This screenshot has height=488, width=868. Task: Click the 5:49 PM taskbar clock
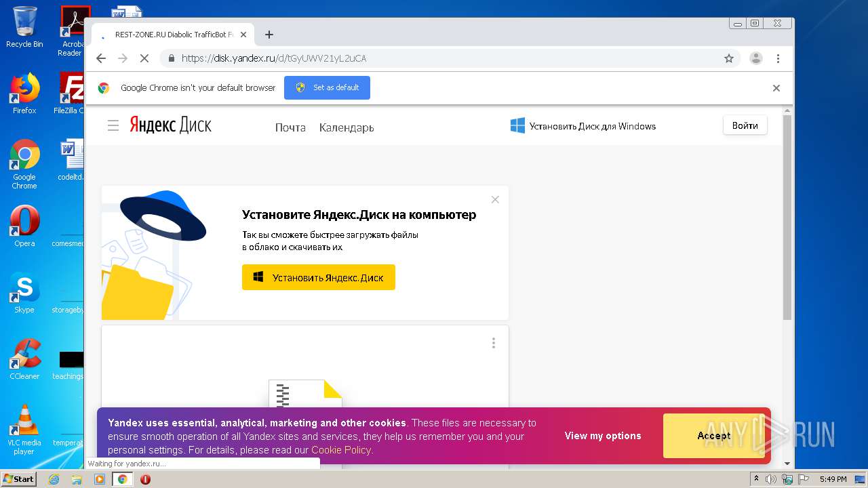[x=833, y=479]
